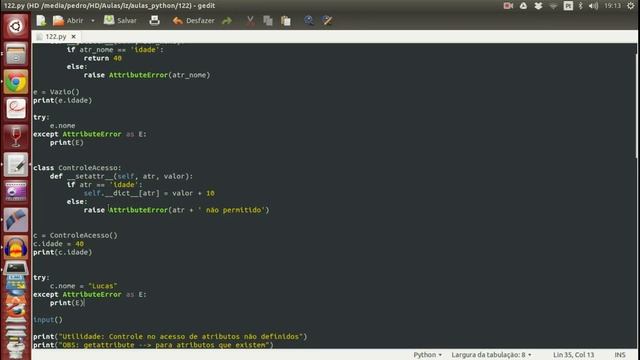Image resolution: width=640 pixels, height=360 pixels.
Task: Click the INS insert mode indicator
Action: click(620, 355)
